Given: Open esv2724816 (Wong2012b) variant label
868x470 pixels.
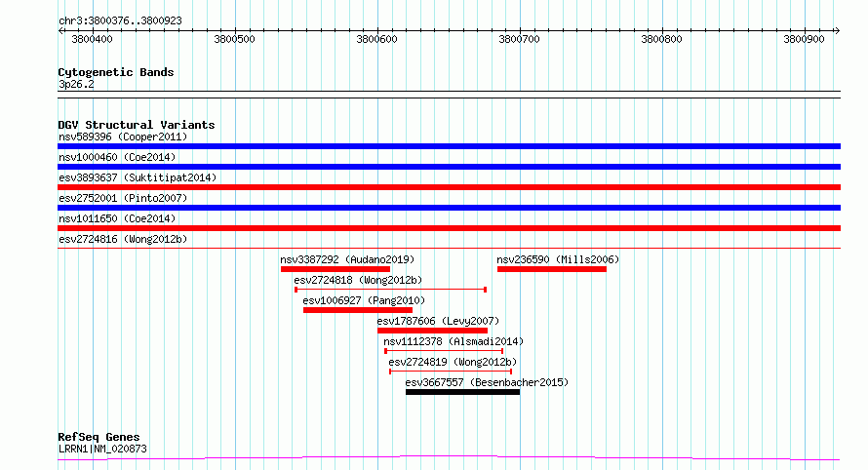Looking at the screenshot, I should point(123,239).
